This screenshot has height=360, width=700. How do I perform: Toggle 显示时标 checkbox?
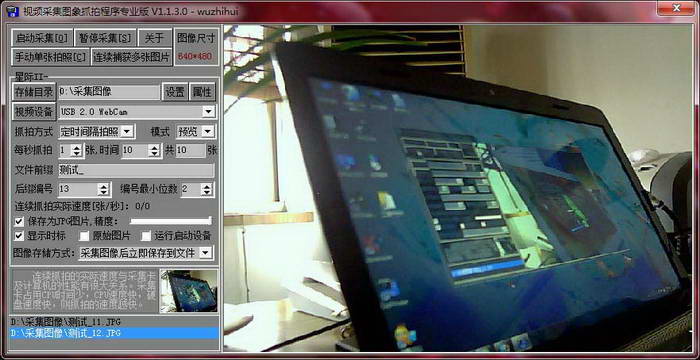(x=19, y=235)
